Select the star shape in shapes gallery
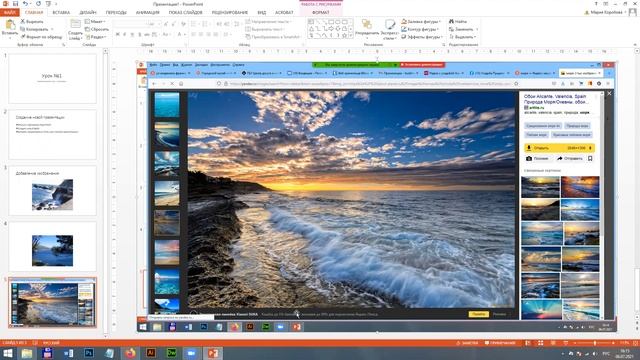The image size is (640, 360). click(344, 36)
